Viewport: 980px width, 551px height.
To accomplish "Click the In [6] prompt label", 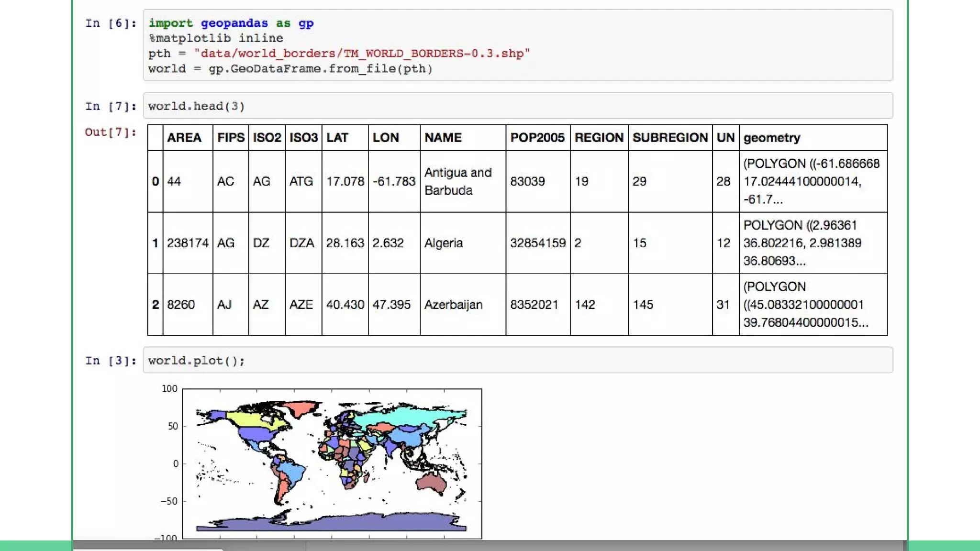I will 111,23.
